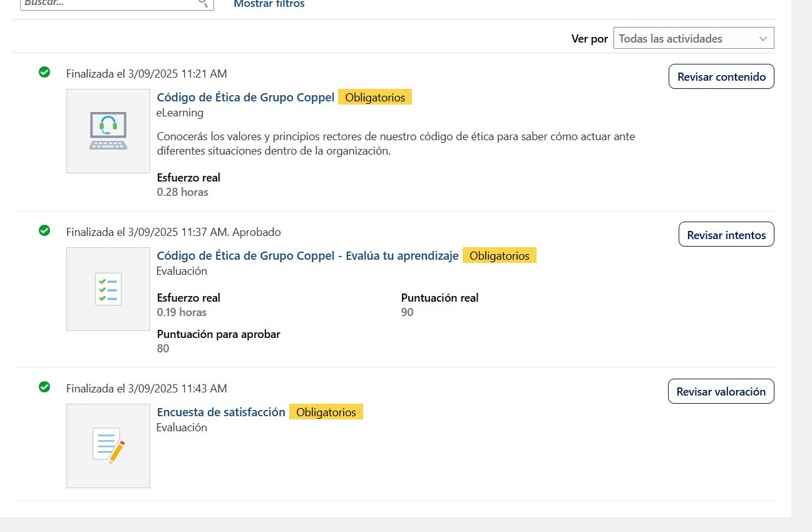
Task: Click Evaluación label under Evalúa tu aprendizaje
Action: pyautogui.click(x=182, y=271)
